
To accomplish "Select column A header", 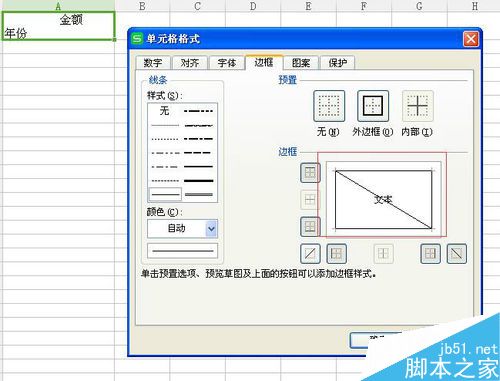I will pyautogui.click(x=58, y=5).
